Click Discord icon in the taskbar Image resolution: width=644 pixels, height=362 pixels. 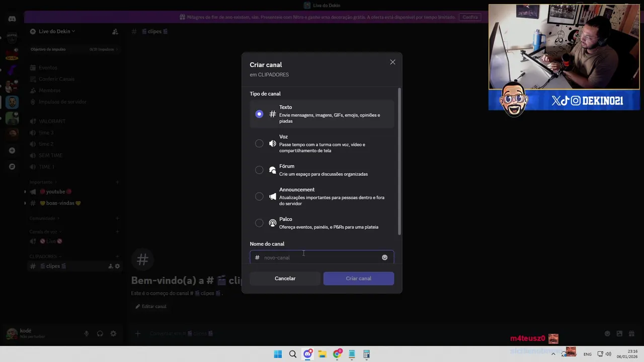point(307,354)
